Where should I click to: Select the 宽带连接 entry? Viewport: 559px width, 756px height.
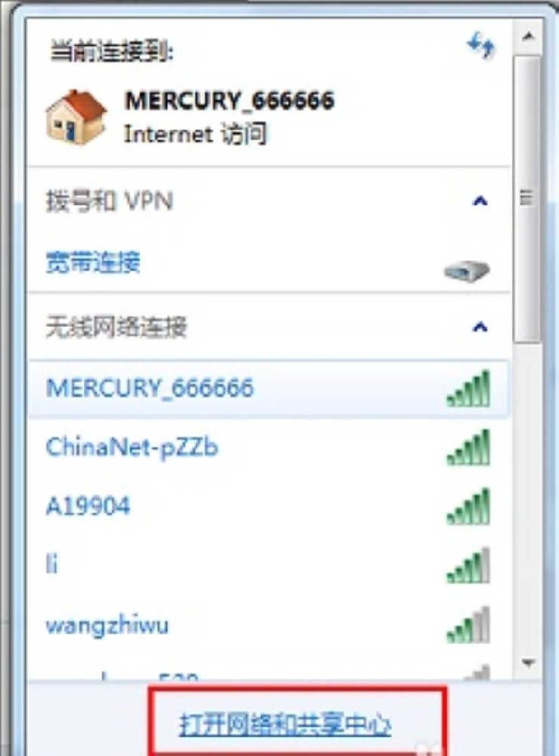269,263
